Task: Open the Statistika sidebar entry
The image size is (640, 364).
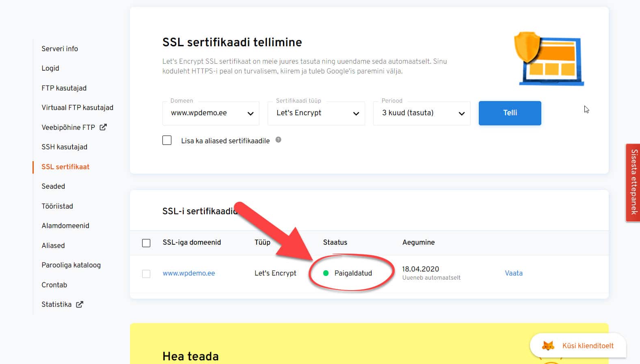Action: click(56, 304)
